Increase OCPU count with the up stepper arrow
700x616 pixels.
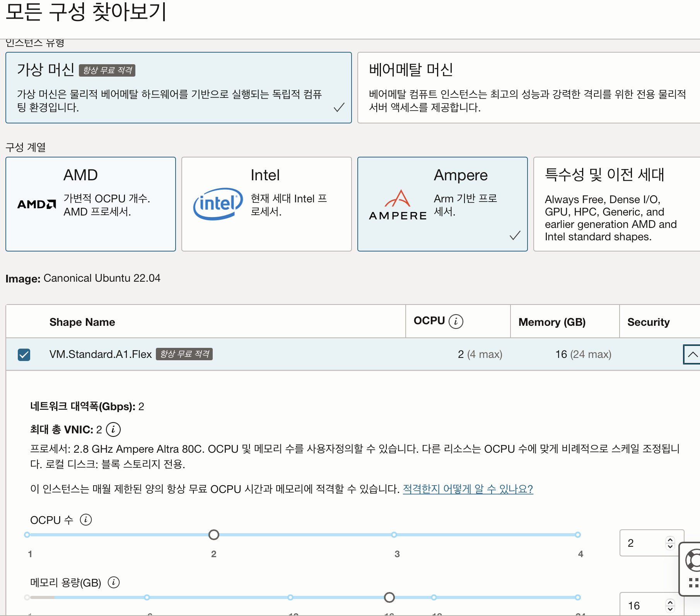coord(670,539)
